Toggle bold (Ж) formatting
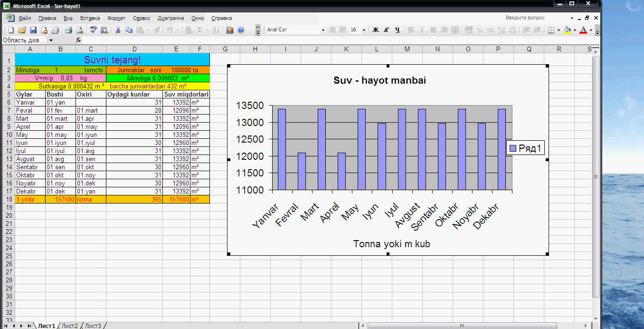 tap(375, 30)
